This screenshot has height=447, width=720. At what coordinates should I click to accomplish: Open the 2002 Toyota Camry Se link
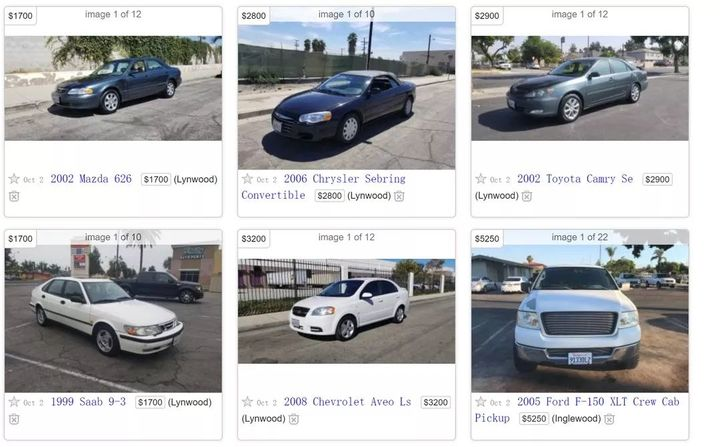[575, 179]
